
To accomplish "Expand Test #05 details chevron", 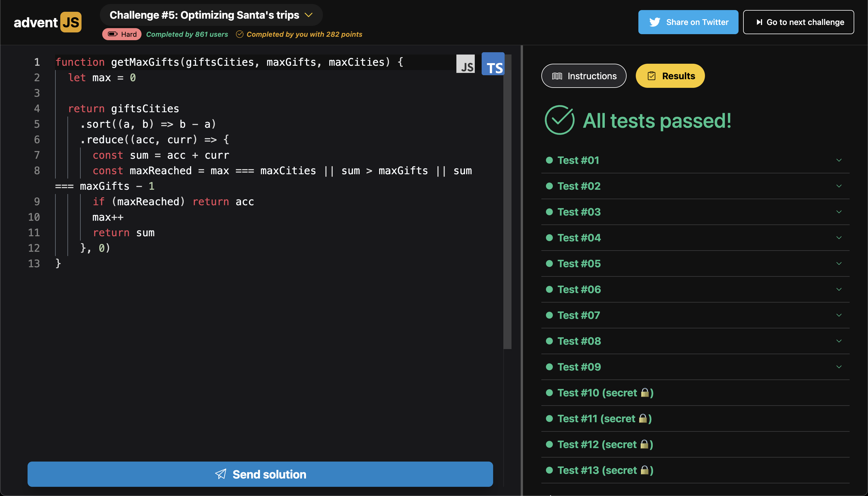I will 839,263.
